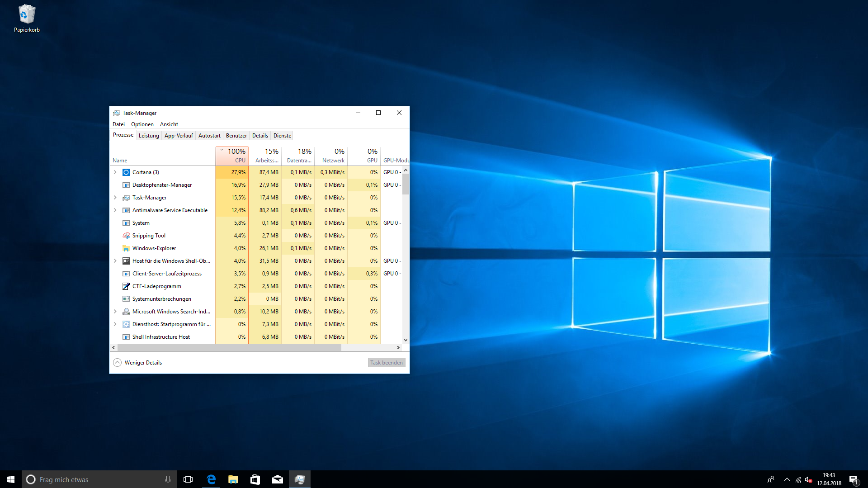Open the People icon in the taskbar
Viewport: 868px width, 488px height.
pyautogui.click(x=771, y=479)
